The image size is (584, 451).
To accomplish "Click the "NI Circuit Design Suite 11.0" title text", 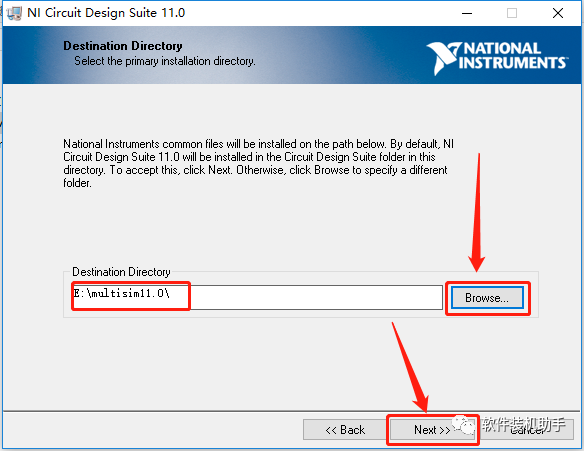I will [106, 13].
